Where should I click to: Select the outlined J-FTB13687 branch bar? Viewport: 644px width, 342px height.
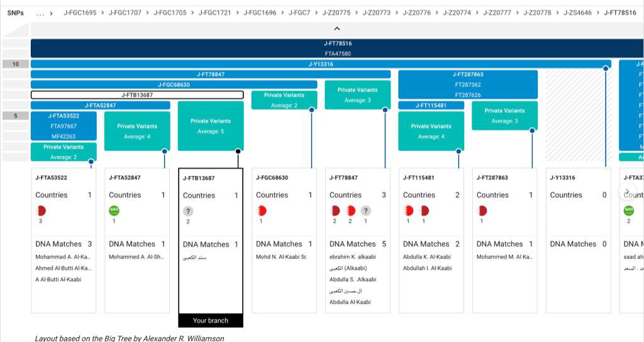click(137, 95)
